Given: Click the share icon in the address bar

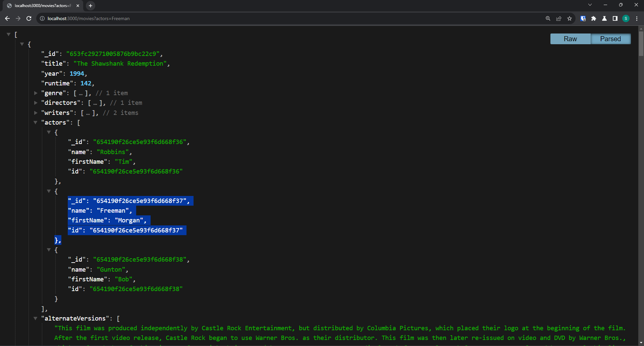Looking at the screenshot, I should click(x=558, y=18).
